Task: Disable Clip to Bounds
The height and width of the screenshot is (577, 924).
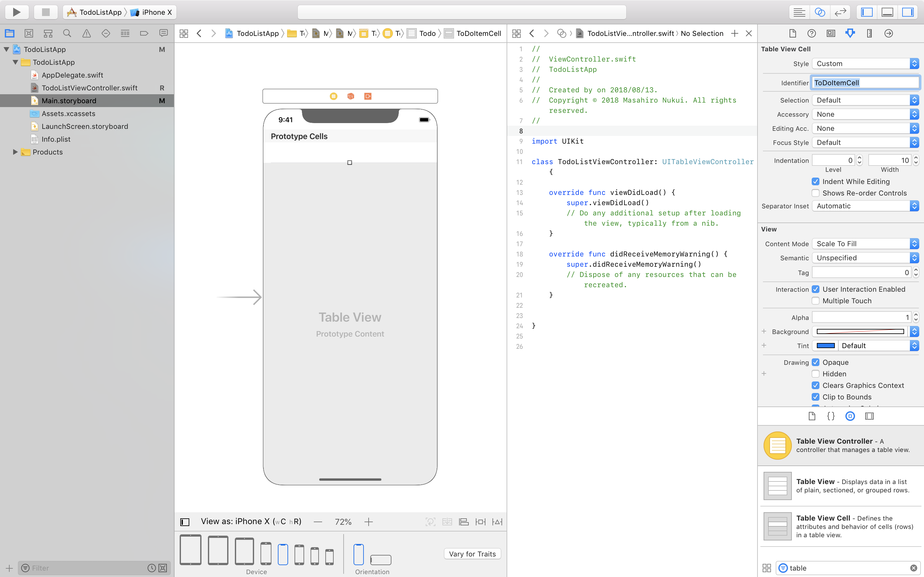Action: point(816,397)
